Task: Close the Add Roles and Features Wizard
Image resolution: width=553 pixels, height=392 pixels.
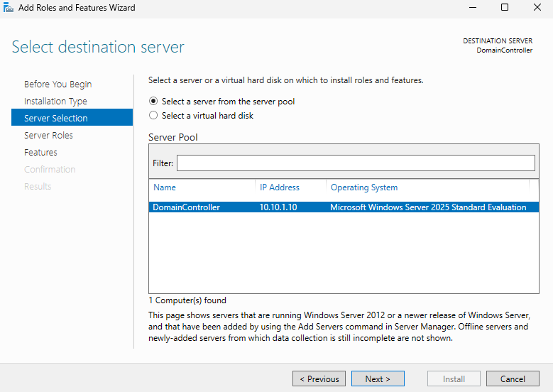Action: pyautogui.click(x=537, y=8)
